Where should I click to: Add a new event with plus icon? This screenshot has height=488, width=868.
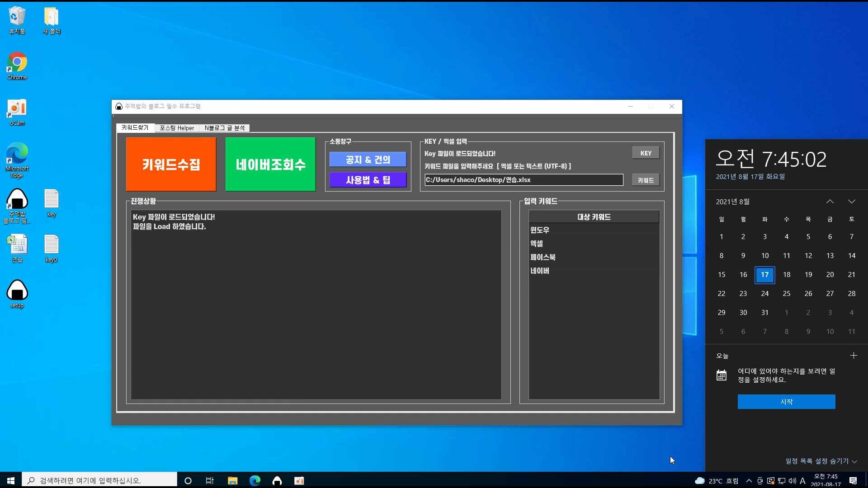(x=854, y=356)
